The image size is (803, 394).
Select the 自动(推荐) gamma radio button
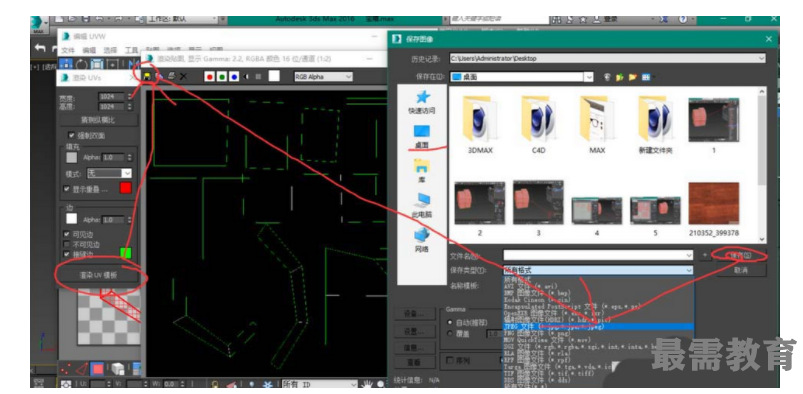point(450,323)
